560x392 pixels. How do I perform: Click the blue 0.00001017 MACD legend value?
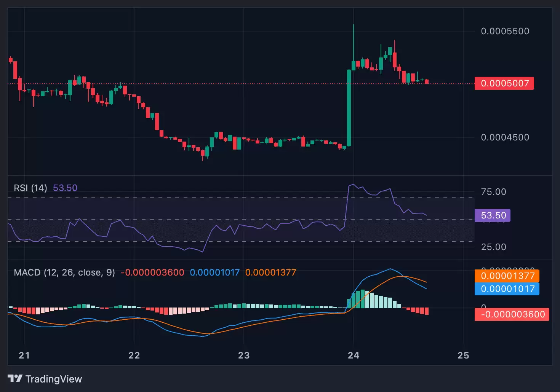click(x=215, y=272)
